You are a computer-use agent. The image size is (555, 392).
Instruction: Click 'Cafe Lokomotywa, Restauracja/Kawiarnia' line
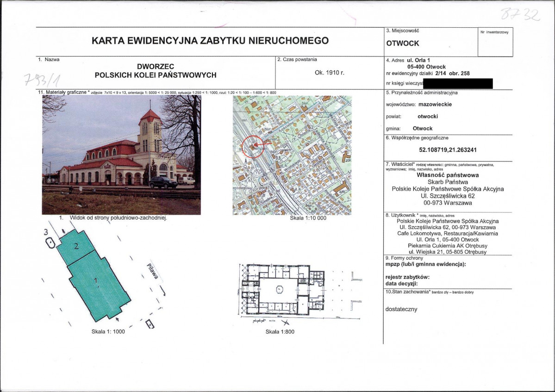coord(448,234)
